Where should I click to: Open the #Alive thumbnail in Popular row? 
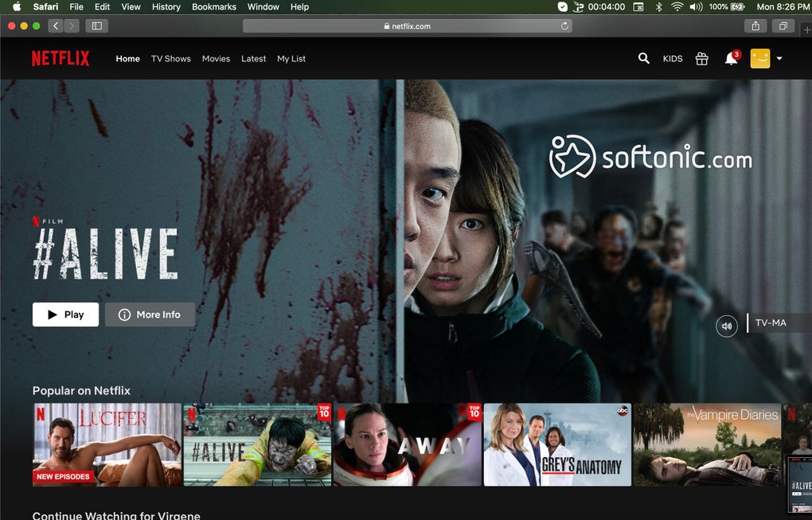point(257,444)
